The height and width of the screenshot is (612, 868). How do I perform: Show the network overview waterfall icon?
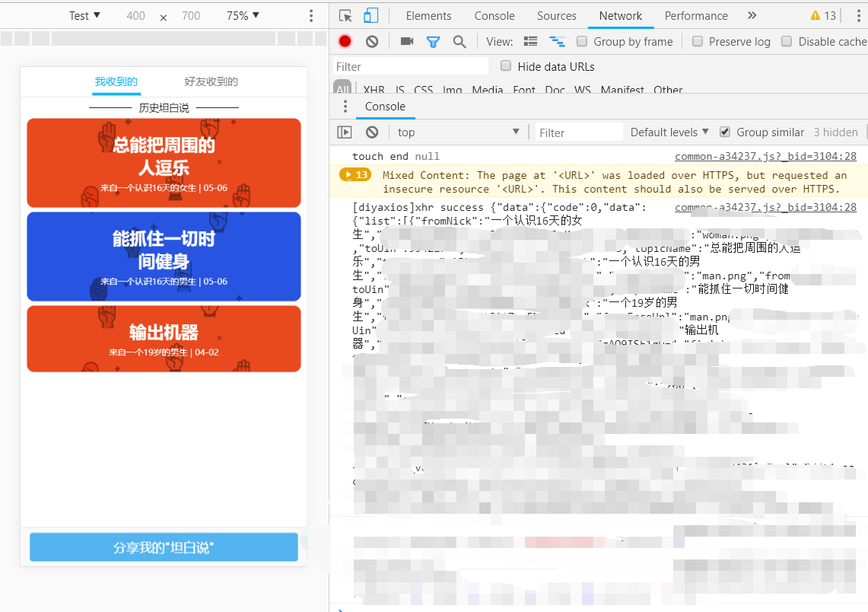coord(557,42)
